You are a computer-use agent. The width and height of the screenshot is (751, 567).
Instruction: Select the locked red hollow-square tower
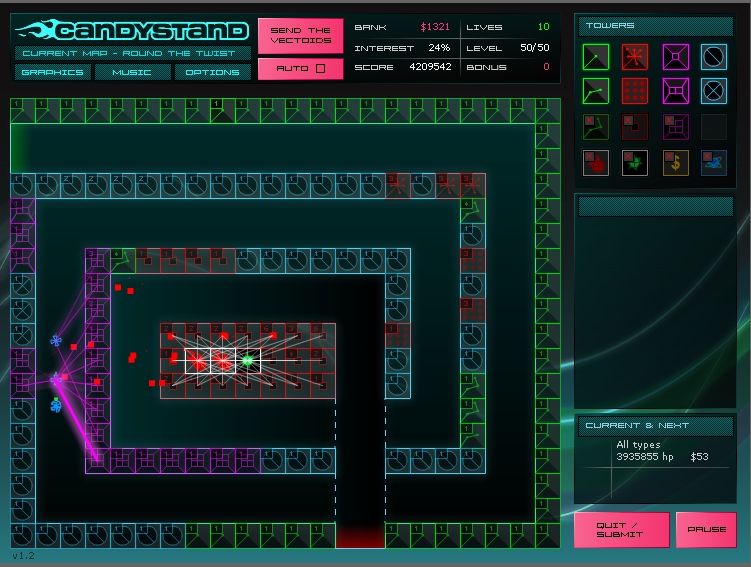point(635,127)
